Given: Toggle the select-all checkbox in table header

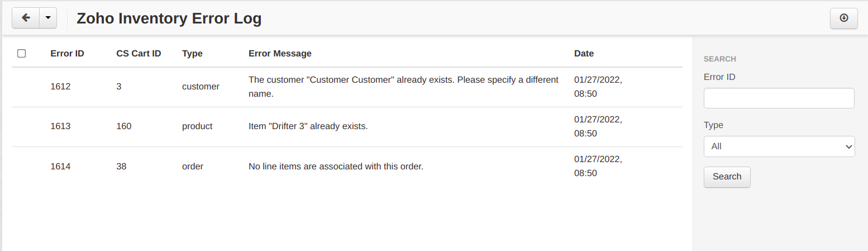Looking at the screenshot, I should click(22, 54).
